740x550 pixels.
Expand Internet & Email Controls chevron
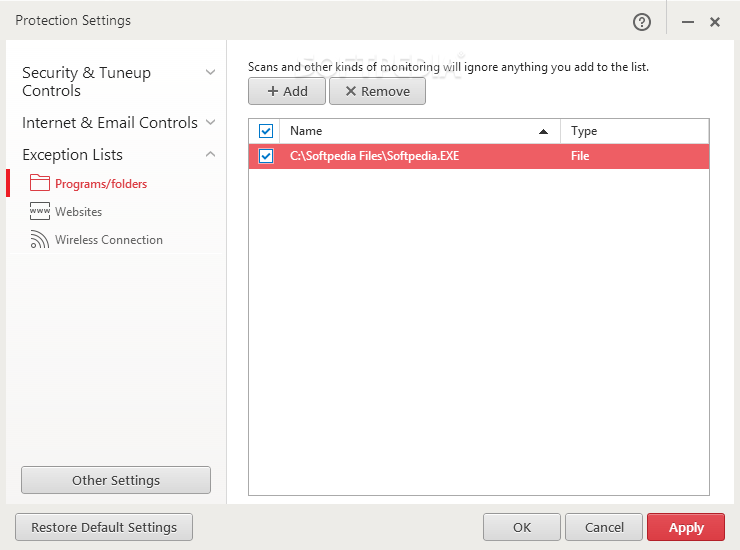[x=210, y=122]
